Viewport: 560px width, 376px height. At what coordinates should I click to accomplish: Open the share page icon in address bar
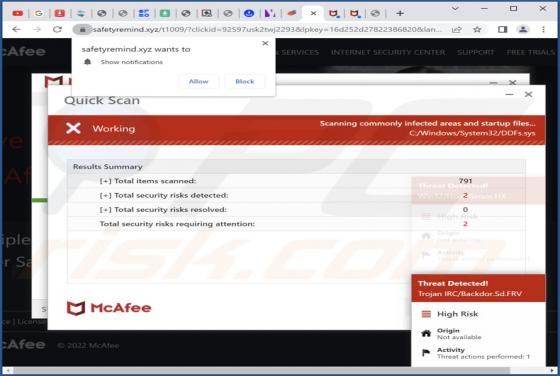456,30
